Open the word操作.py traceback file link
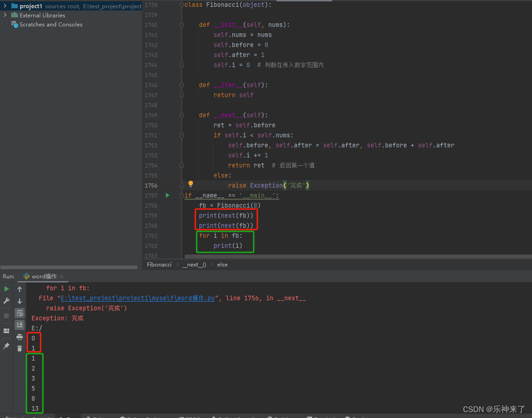532x418 pixels. pos(137,298)
